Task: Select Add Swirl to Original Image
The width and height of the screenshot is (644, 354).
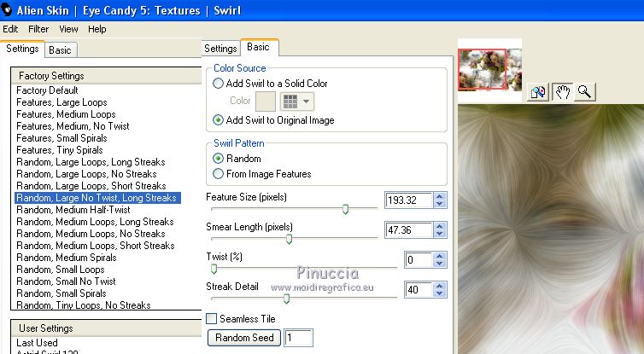Action: click(218, 120)
